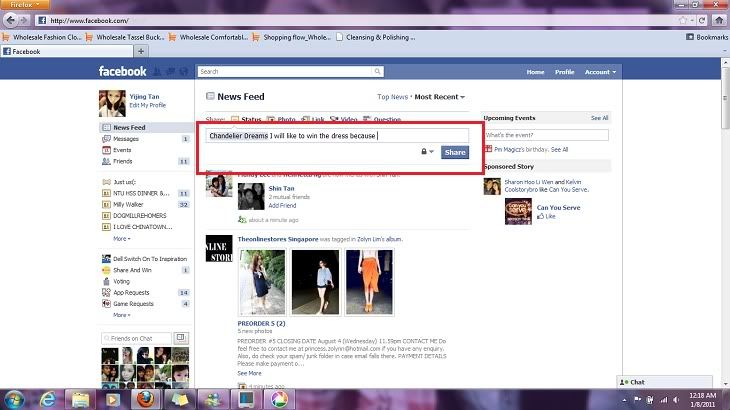Open Events in the left sidebar
This screenshot has width=730, height=410.
146,150
